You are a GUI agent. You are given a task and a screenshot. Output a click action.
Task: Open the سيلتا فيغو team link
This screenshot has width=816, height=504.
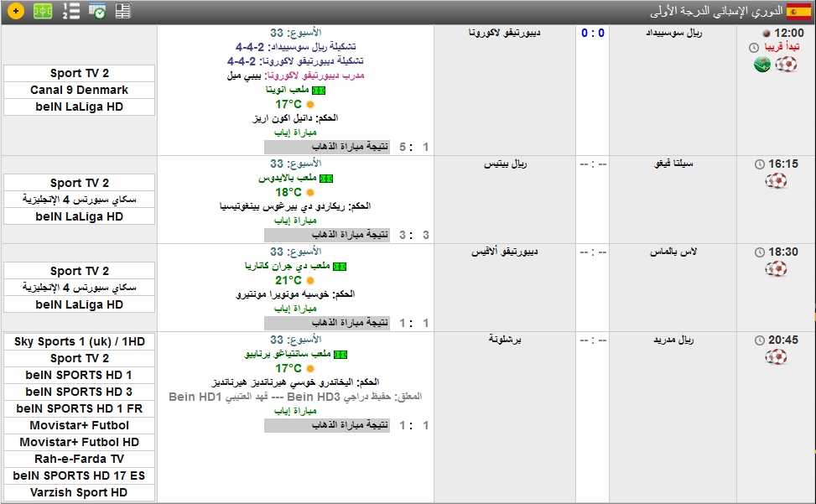coord(673,164)
